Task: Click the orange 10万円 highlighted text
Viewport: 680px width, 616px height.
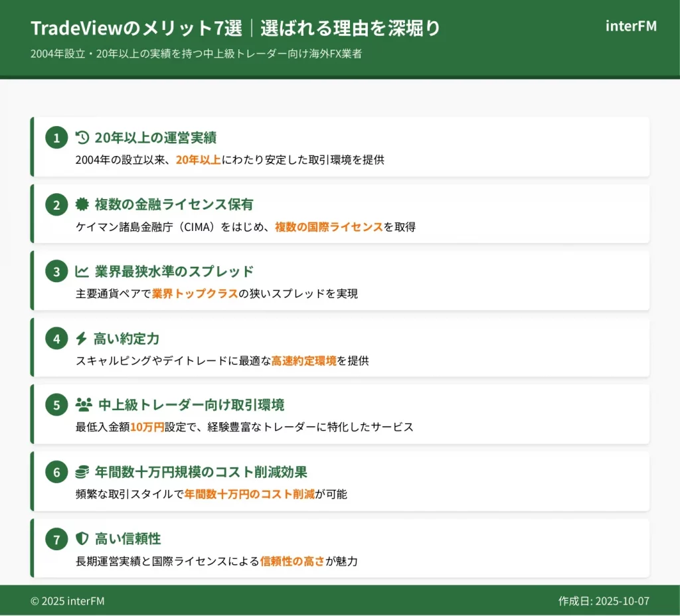Action: 147,427
